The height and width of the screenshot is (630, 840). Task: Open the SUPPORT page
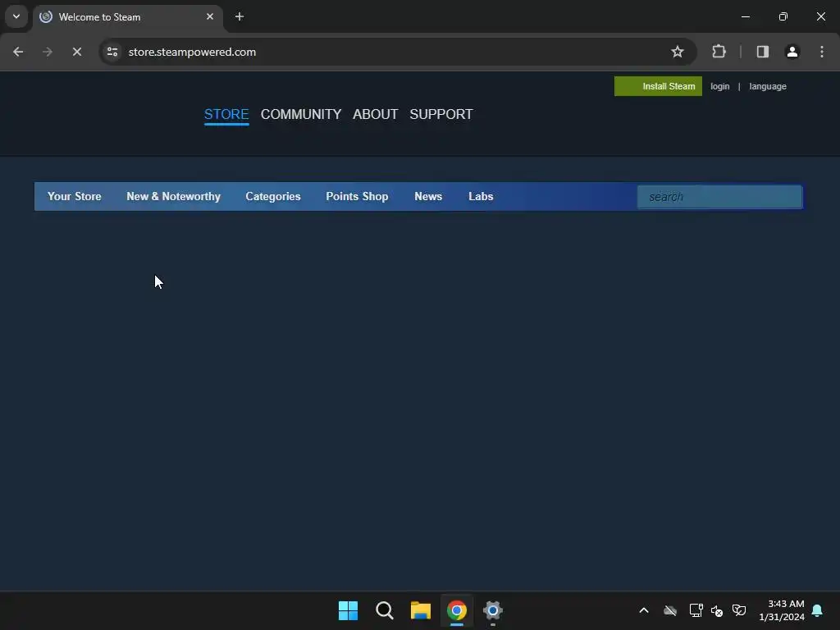441,114
